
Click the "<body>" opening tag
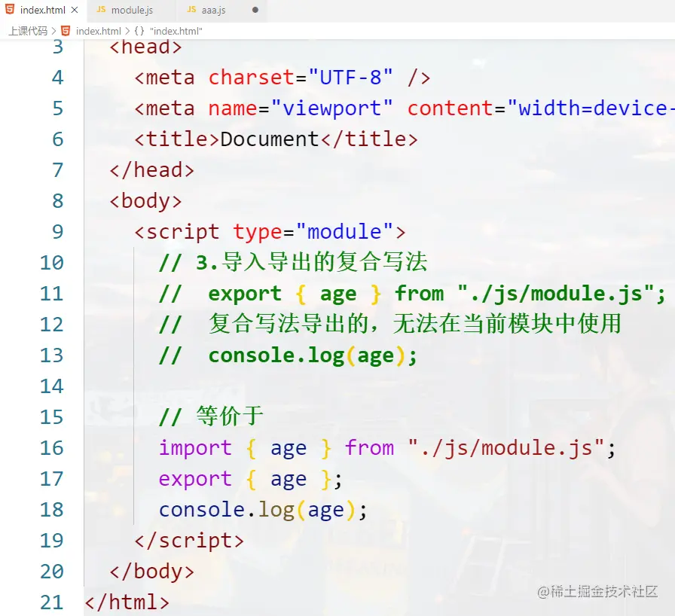point(145,201)
